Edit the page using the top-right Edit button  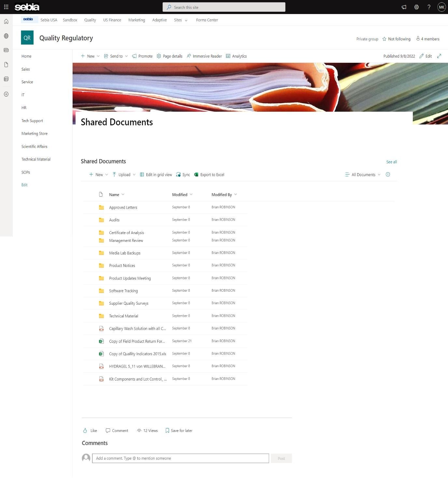tap(426, 56)
